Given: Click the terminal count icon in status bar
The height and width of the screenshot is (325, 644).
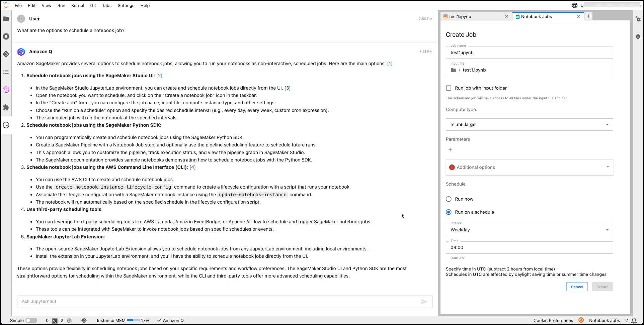Looking at the screenshot, I should 55,321.
